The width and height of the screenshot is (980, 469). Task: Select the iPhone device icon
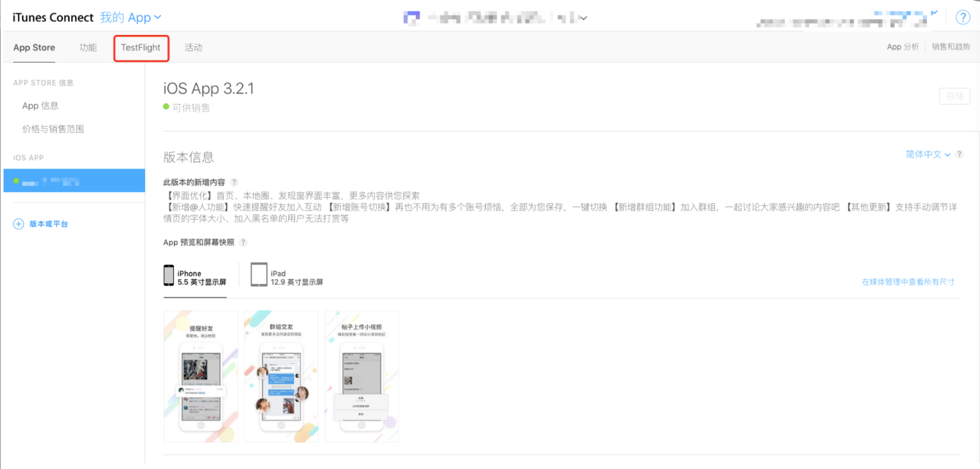point(168,275)
